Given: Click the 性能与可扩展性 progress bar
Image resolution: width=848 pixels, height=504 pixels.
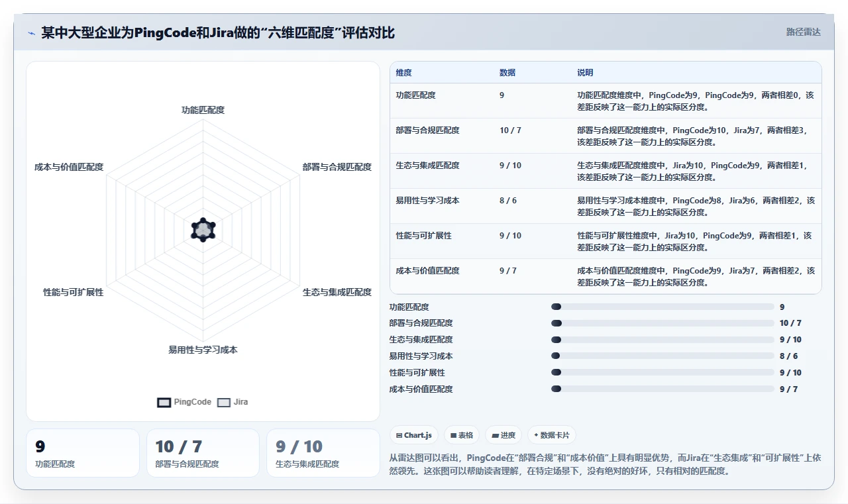Looking at the screenshot, I should click(x=662, y=373).
